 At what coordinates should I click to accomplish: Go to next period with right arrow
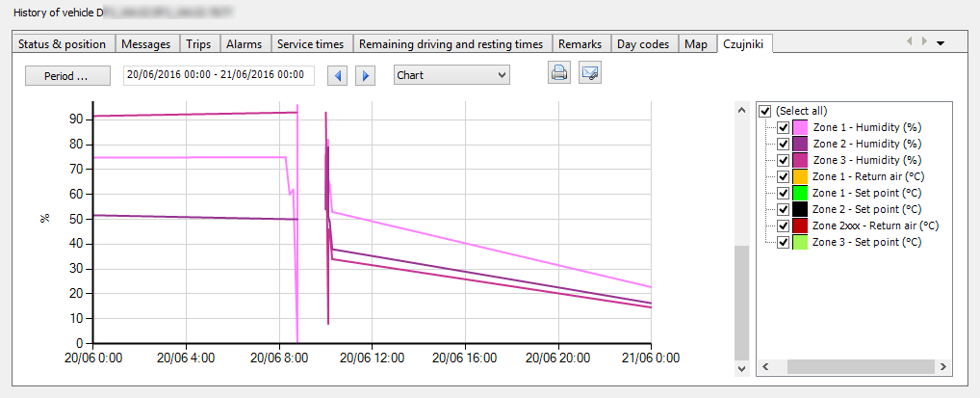point(365,75)
